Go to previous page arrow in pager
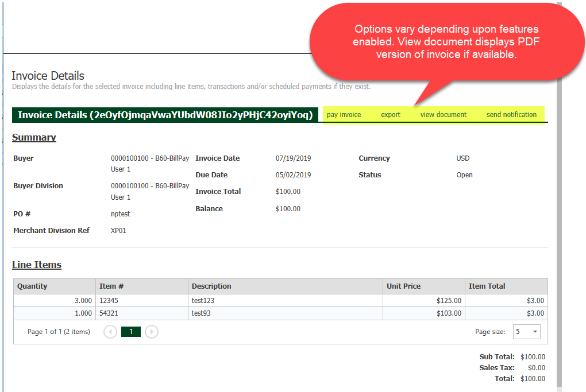This screenshot has height=392, width=586. pyautogui.click(x=110, y=332)
